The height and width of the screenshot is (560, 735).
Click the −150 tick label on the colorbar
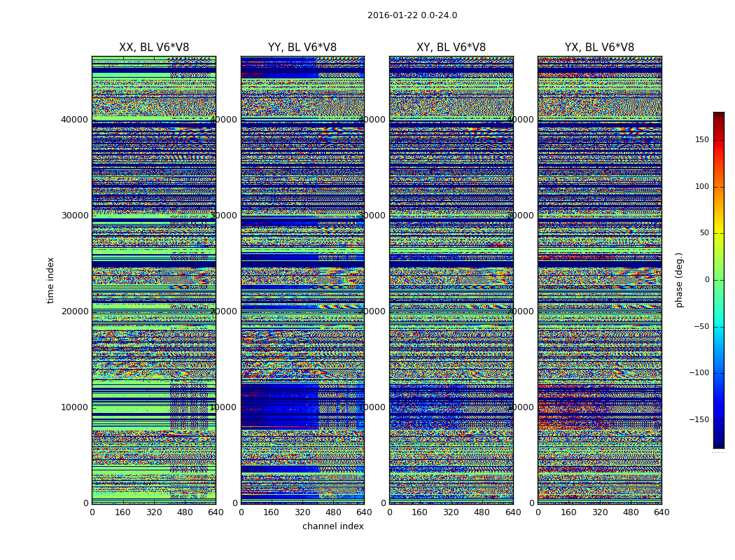pos(698,420)
